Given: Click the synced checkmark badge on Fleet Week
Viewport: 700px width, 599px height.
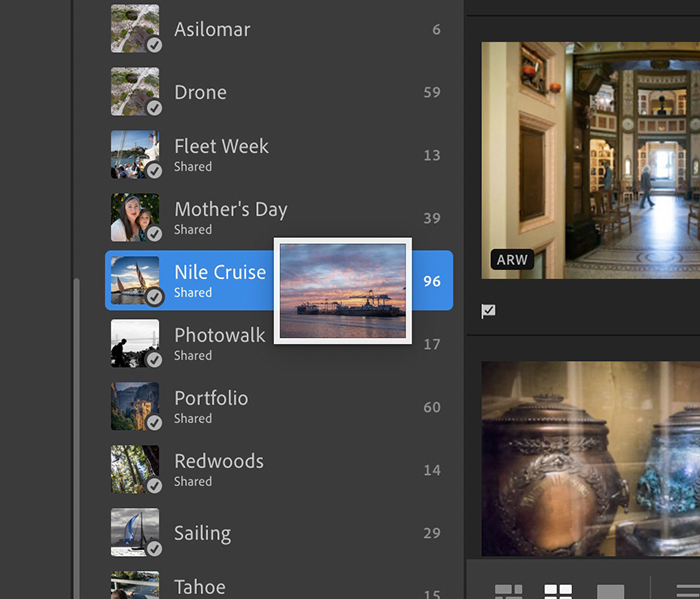Looking at the screenshot, I should [154, 171].
